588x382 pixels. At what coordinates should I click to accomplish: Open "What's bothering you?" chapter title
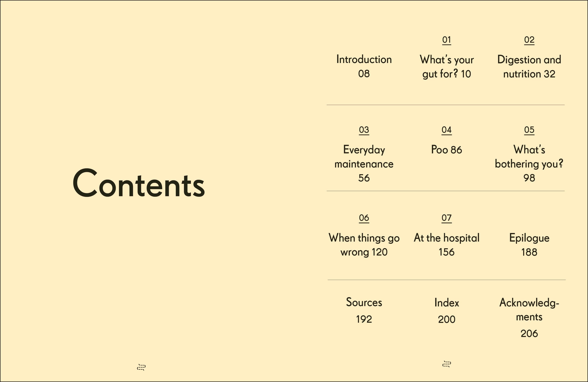coord(529,157)
